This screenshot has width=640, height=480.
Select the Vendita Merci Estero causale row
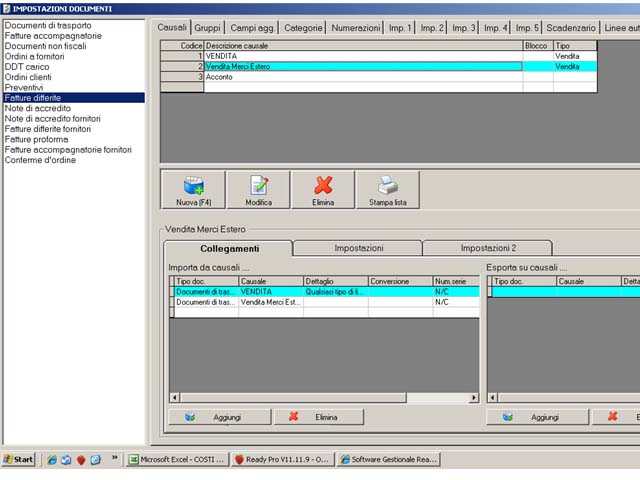379,67
